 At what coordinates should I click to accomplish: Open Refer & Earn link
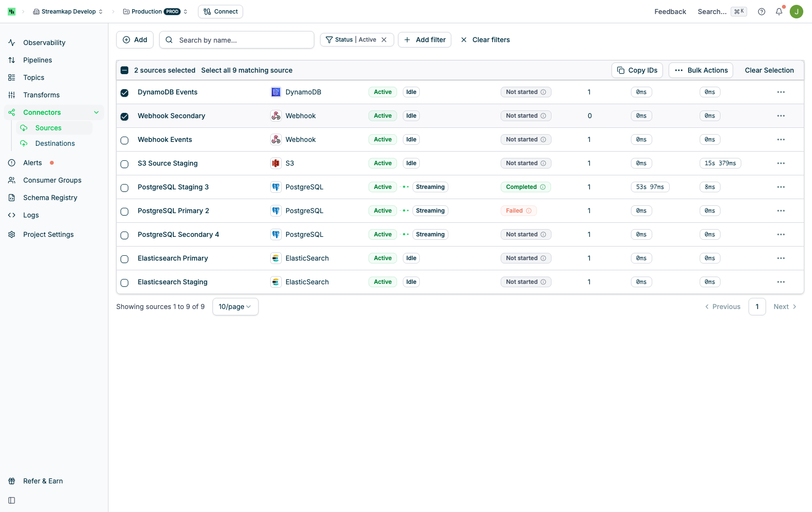43,481
